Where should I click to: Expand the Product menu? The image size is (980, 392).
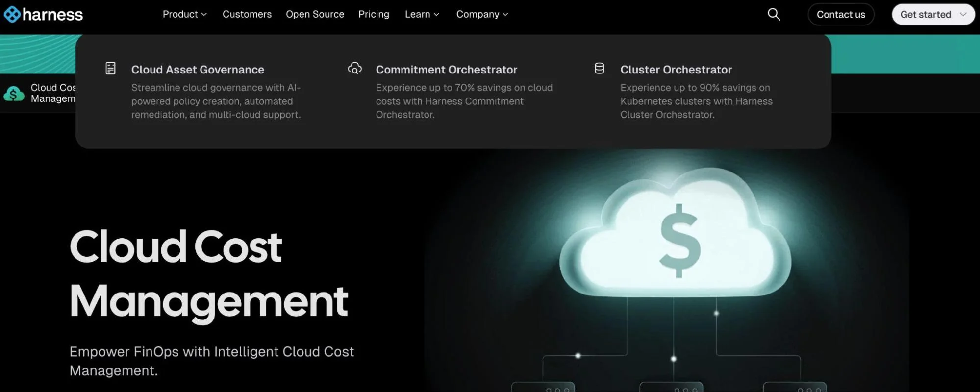185,14
